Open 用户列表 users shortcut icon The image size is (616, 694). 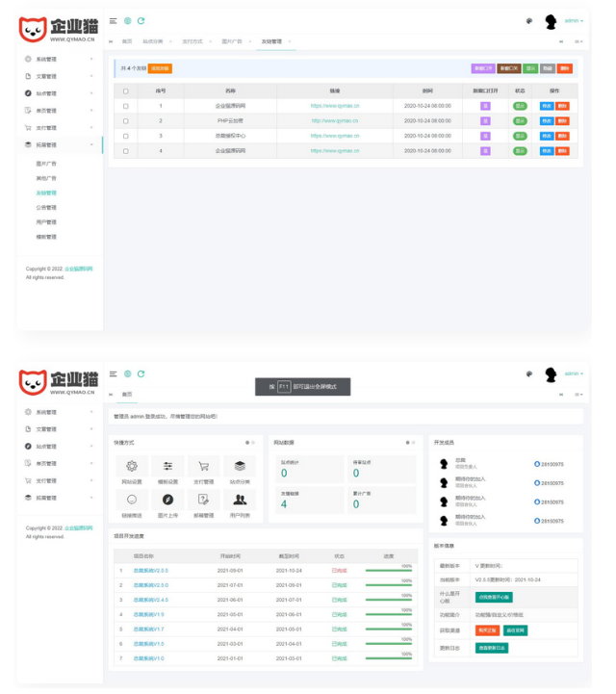coord(240,500)
